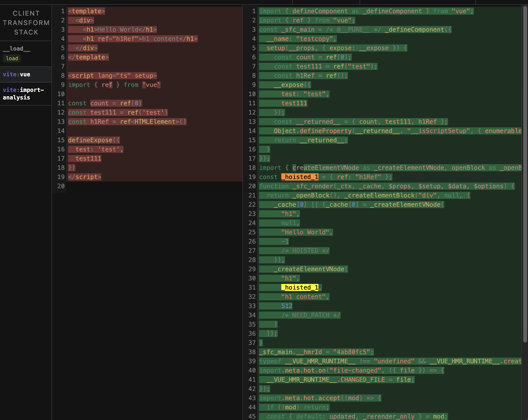Click the orange-highlighted _hoisted_1 declaration

click(299, 177)
